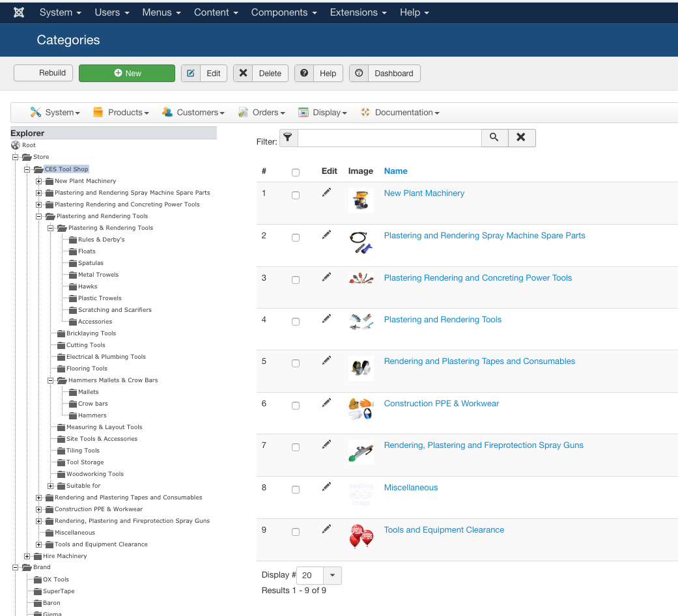The image size is (678, 616).
Task: Check the Tools and Equipment Clearance checkbox
Action: tap(296, 532)
